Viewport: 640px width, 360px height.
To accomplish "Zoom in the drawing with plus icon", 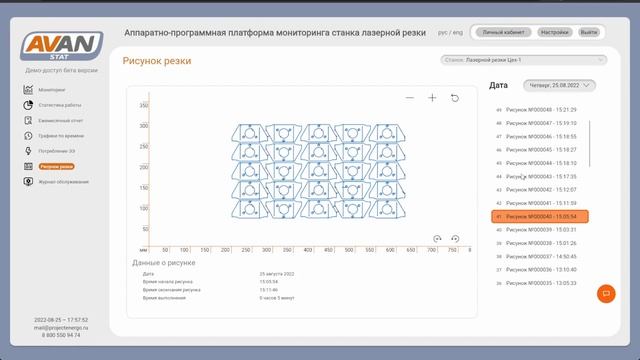I will [x=432, y=98].
